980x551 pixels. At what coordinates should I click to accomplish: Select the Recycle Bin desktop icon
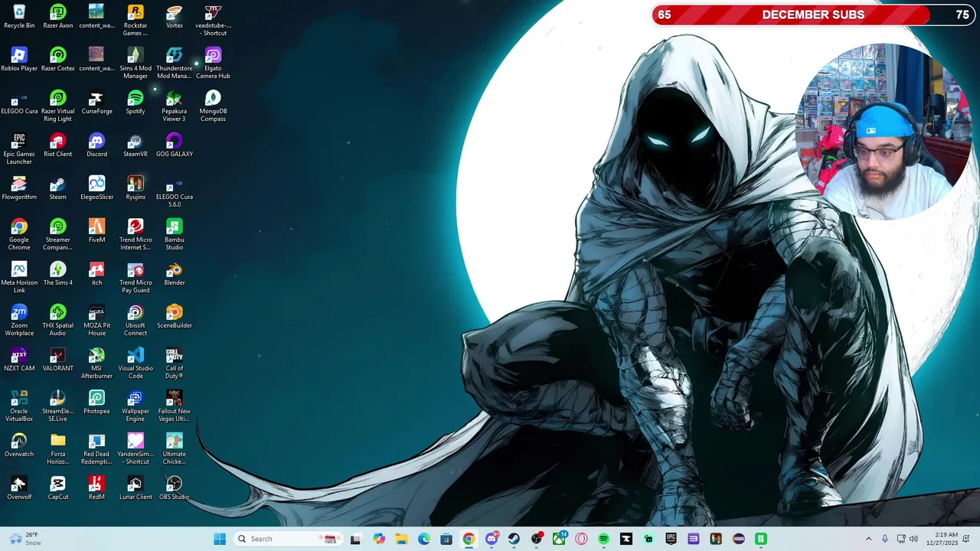coord(19,17)
